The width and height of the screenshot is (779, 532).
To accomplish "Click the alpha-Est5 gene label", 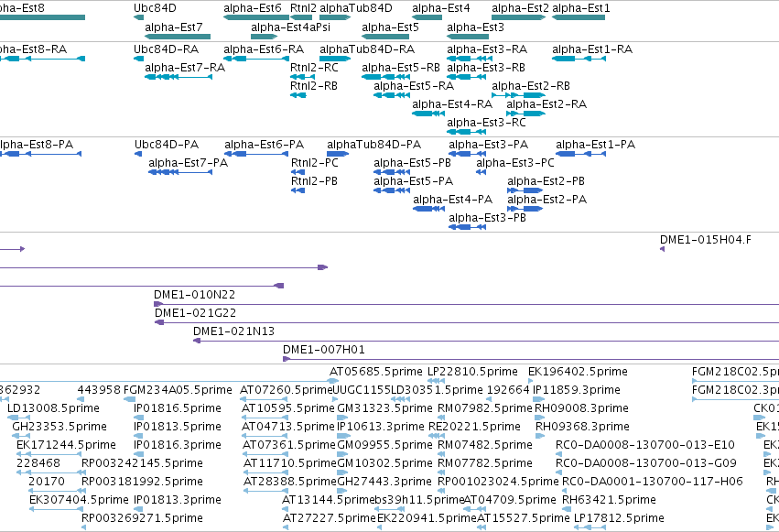I will coord(391,27).
